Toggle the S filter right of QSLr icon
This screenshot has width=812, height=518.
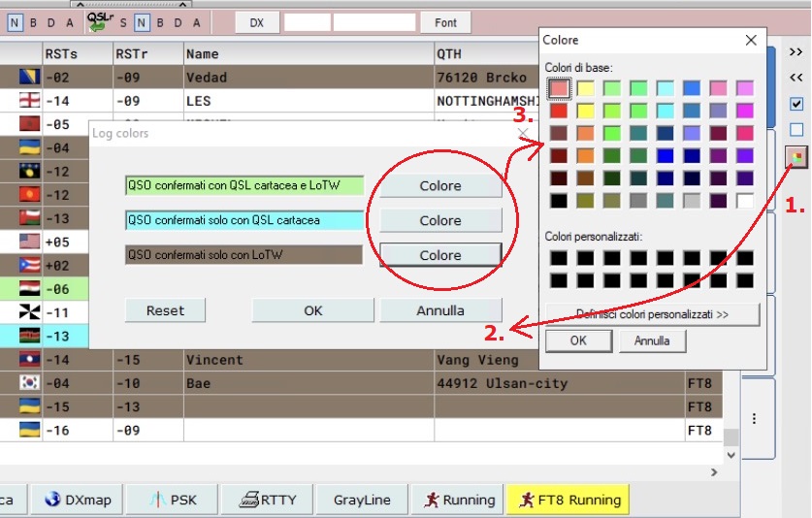click(123, 22)
